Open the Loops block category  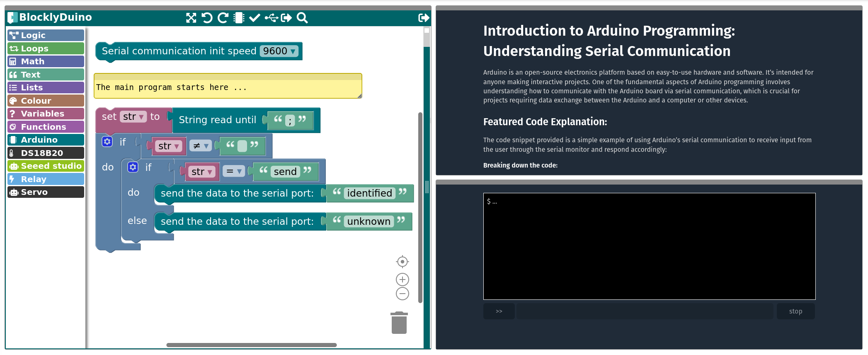coord(46,49)
